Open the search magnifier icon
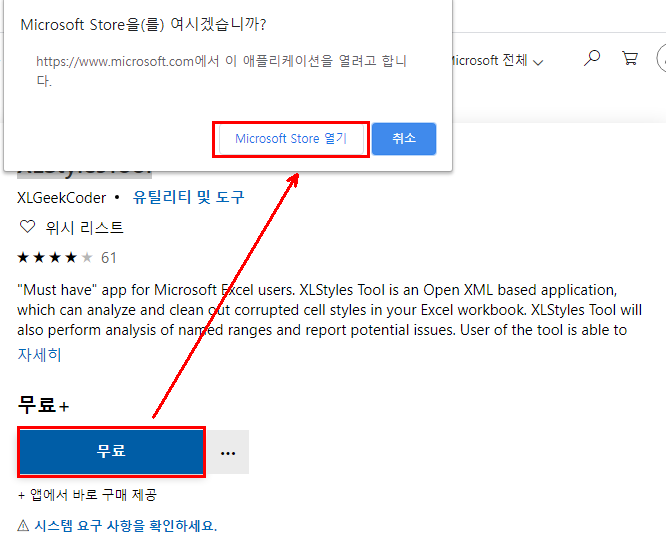 592,58
